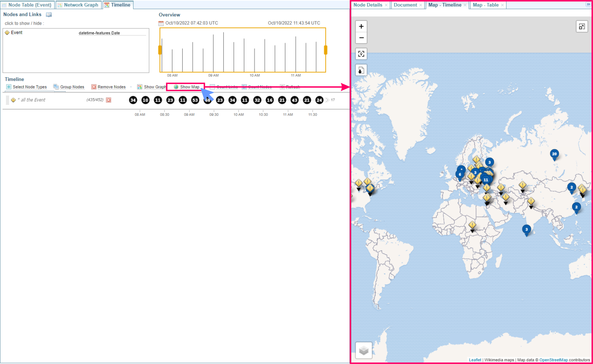Click the left orange overview range handle
Screen dimensions: 593x364
pos(160,50)
